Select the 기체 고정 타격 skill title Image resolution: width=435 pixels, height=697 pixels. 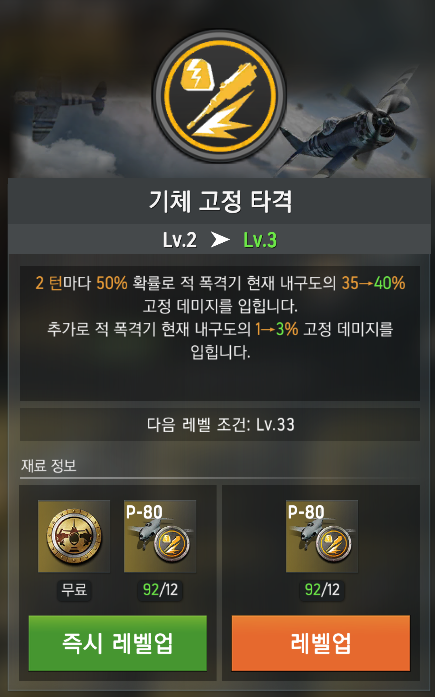(220, 201)
